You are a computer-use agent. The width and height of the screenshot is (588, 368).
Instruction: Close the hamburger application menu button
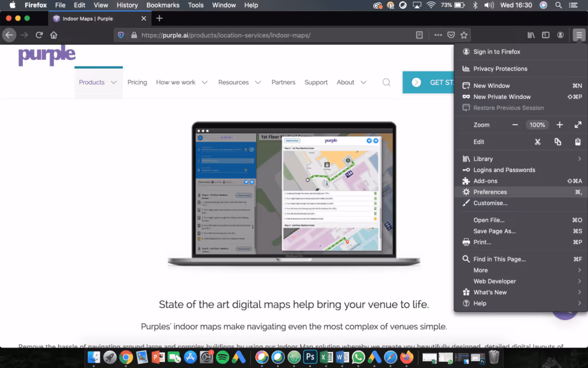(x=579, y=35)
